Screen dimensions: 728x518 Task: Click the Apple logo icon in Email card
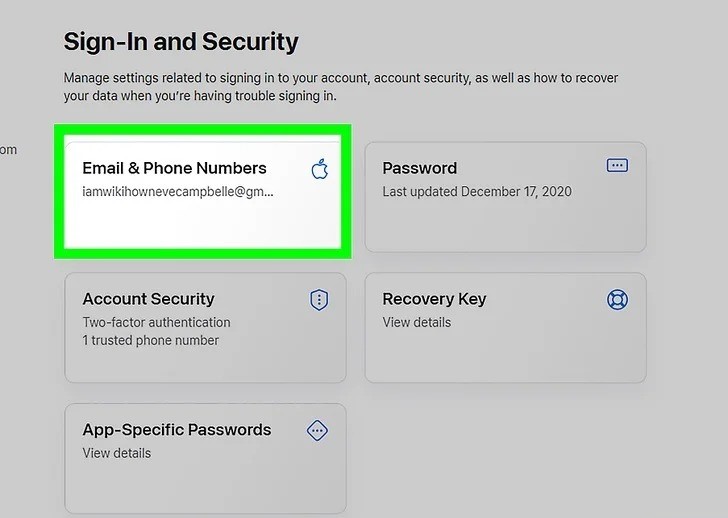coord(320,168)
